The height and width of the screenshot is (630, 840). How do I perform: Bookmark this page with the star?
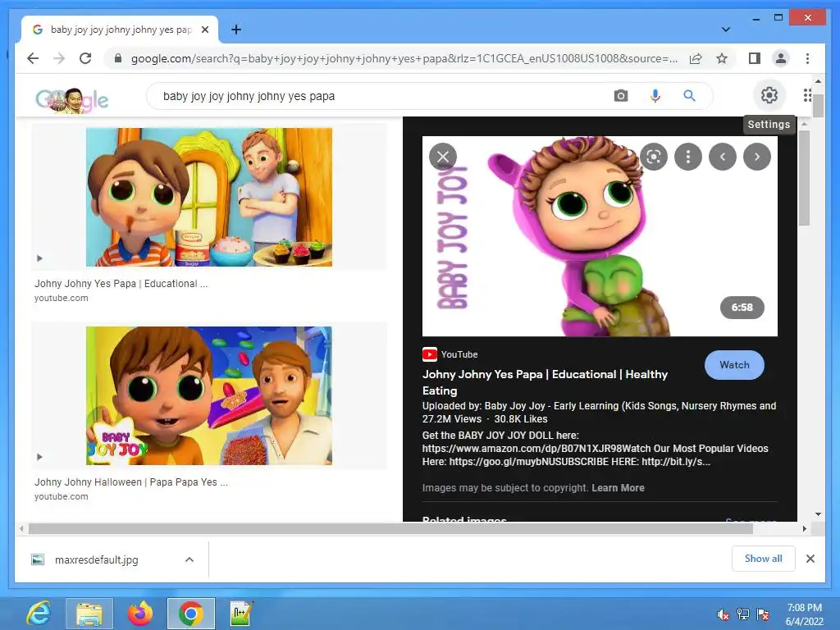722,58
